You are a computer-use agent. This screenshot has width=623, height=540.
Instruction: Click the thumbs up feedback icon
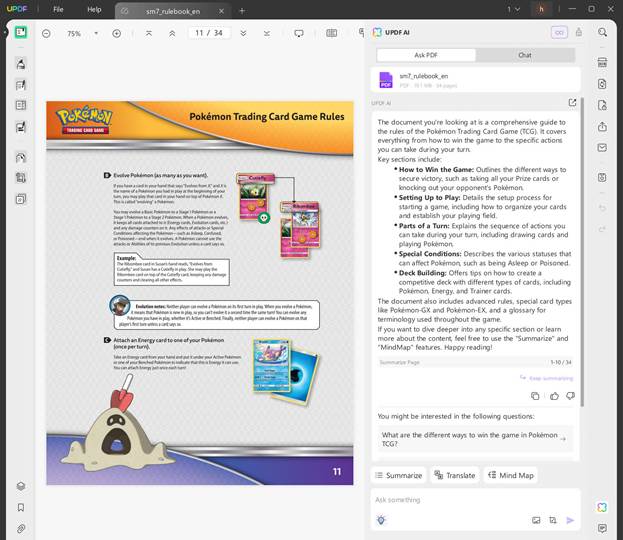(554, 396)
